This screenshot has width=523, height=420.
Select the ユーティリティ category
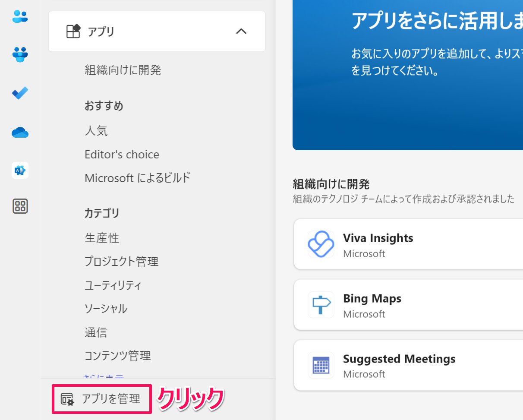coord(113,285)
